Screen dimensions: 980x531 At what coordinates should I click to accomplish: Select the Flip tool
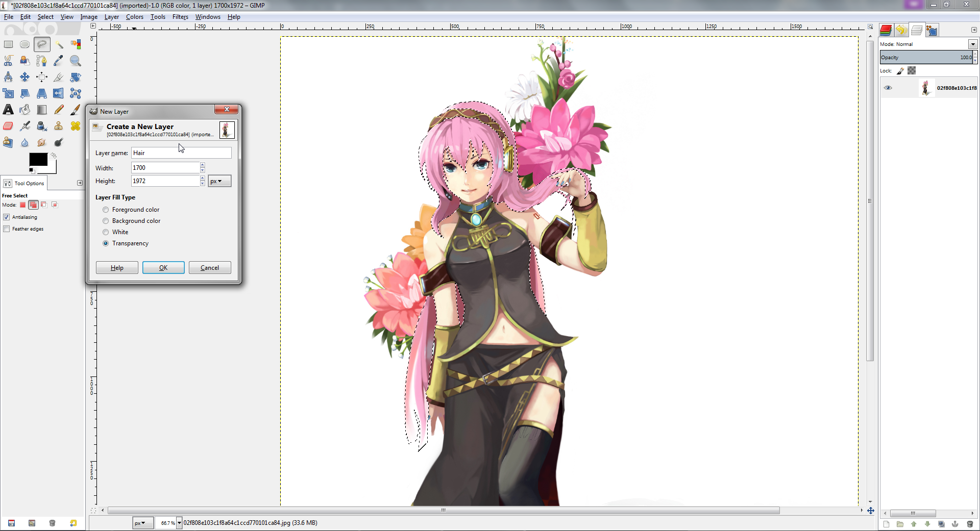coord(59,93)
